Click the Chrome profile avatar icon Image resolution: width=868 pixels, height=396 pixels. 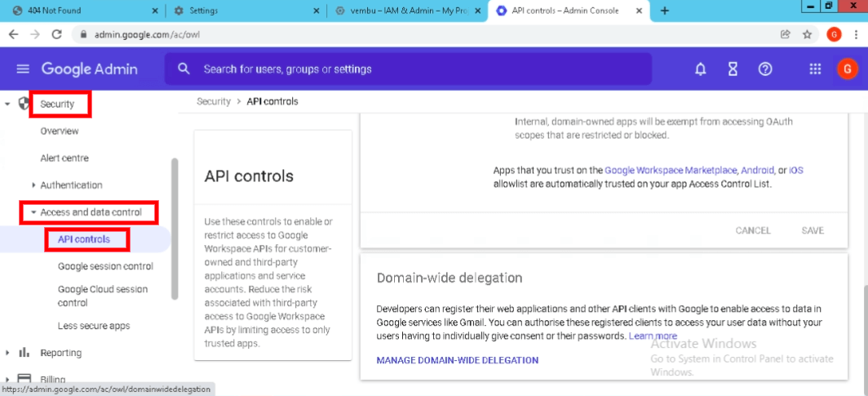[x=834, y=34]
